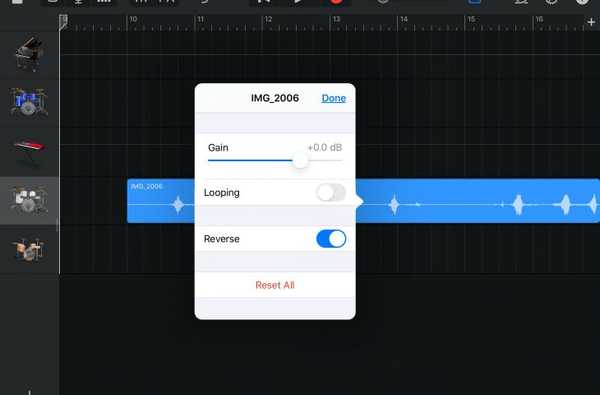Select the bongo percussion track icon

click(x=29, y=250)
